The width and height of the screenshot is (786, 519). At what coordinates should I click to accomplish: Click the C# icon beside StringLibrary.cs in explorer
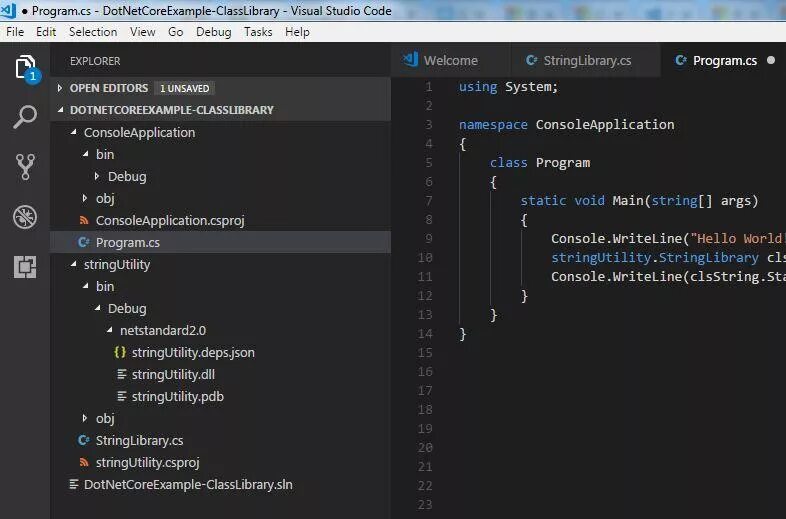point(84,440)
